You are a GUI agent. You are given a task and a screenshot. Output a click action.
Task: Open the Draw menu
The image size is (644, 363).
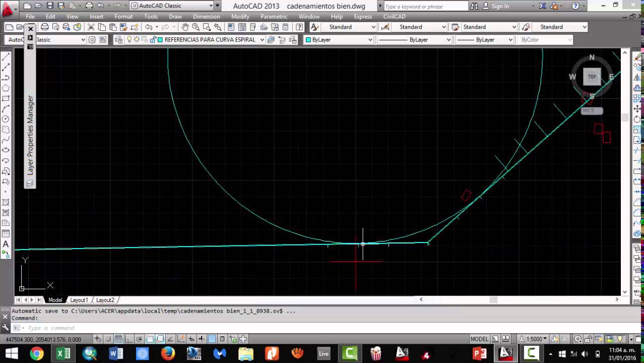pos(175,17)
